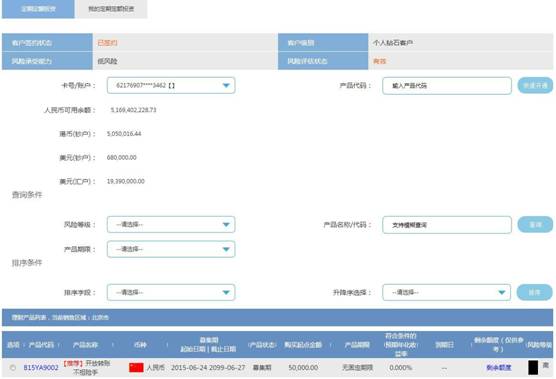
Task: Open the 升降序选择 order dropdown
Action: click(446, 292)
